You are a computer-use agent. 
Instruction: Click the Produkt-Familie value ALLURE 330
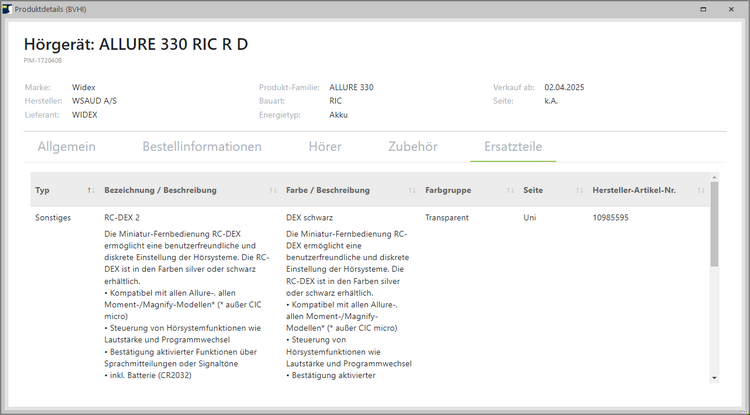click(x=352, y=87)
